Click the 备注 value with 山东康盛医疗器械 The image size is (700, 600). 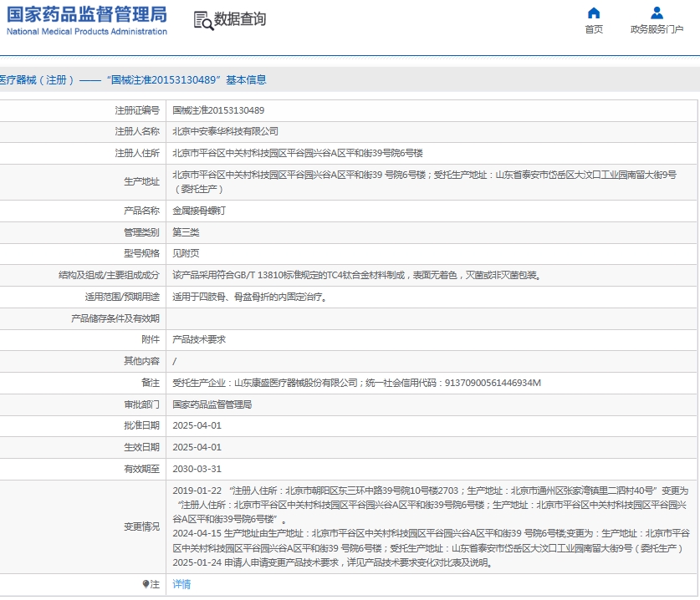tap(357, 383)
